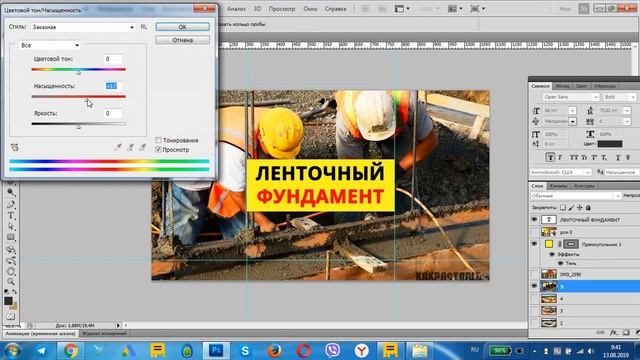The width and height of the screenshot is (640, 360).
Task: Open the Просмотр menu
Action: point(282,9)
